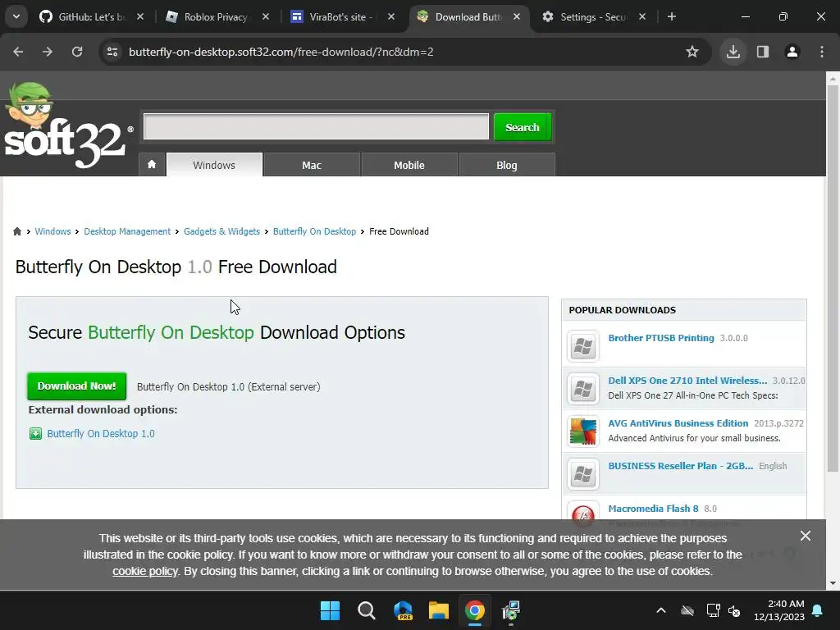Screen dimensions: 840x630
Task: Open Chrome profile icon
Action: pyautogui.click(x=792, y=52)
